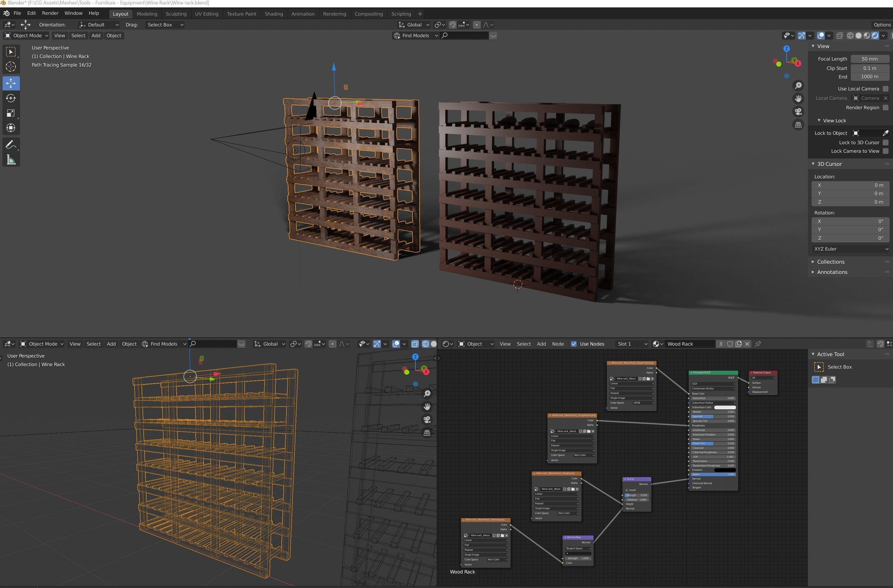Switch to wireframe shading in top viewport header
The image size is (893, 588).
850,36
